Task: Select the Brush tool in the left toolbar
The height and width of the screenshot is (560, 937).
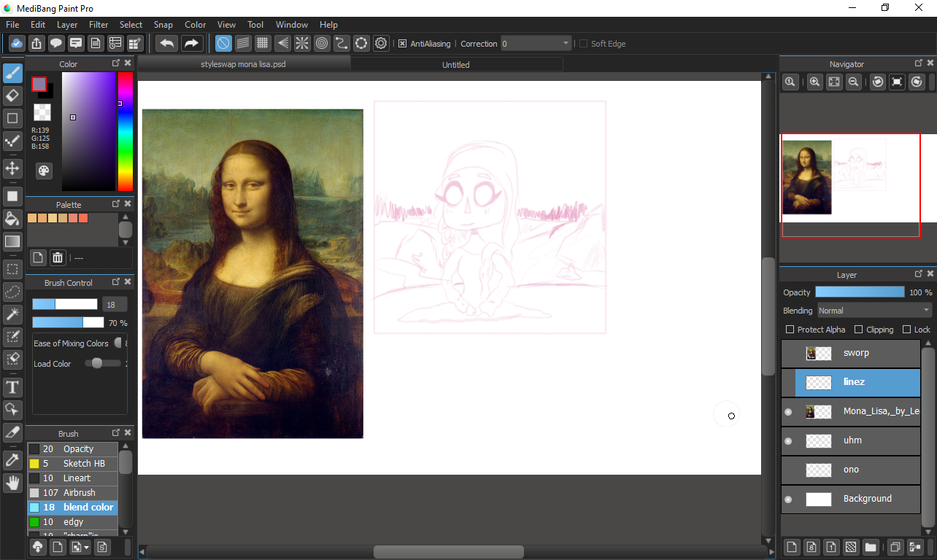Action: point(12,73)
